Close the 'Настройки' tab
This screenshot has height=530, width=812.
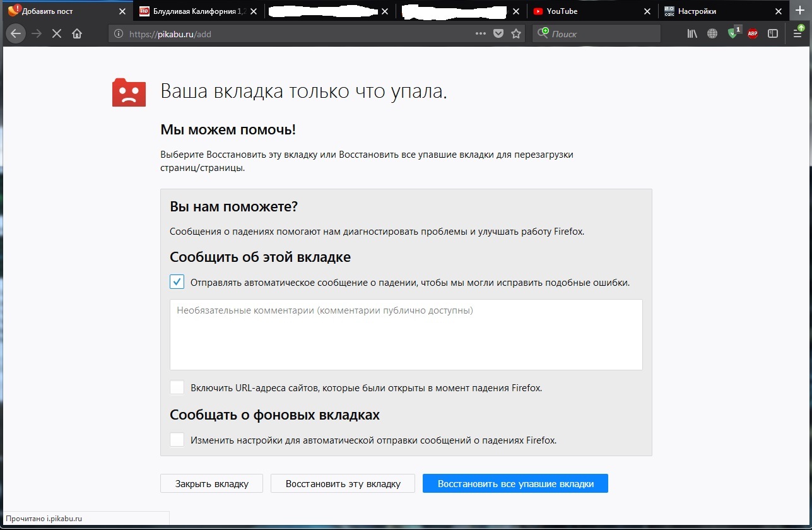point(779,11)
